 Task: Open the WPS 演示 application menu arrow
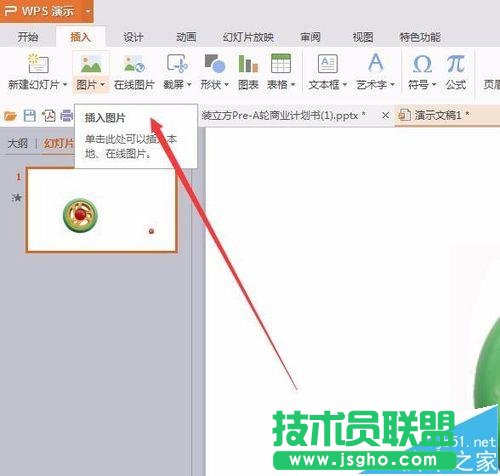[x=88, y=11]
